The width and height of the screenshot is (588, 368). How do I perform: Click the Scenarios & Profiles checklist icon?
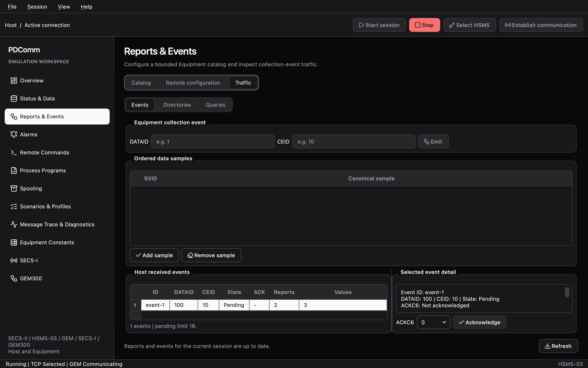click(x=14, y=206)
